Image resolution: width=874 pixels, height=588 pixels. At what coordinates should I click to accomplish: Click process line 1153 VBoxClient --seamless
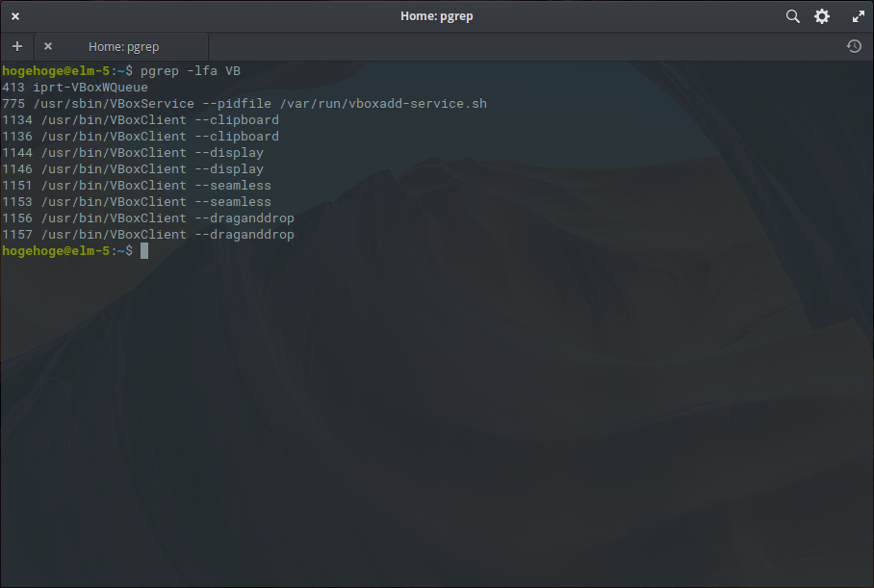click(137, 202)
